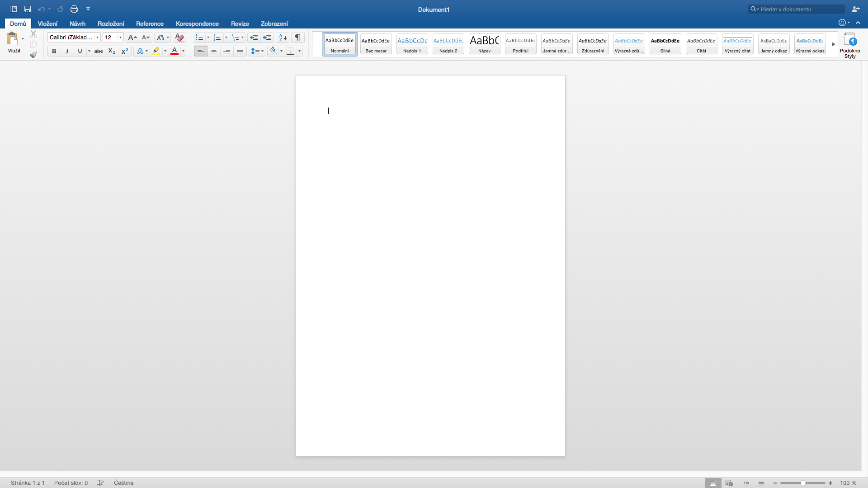
Task: Toggle bold formatting
Action: [54, 51]
